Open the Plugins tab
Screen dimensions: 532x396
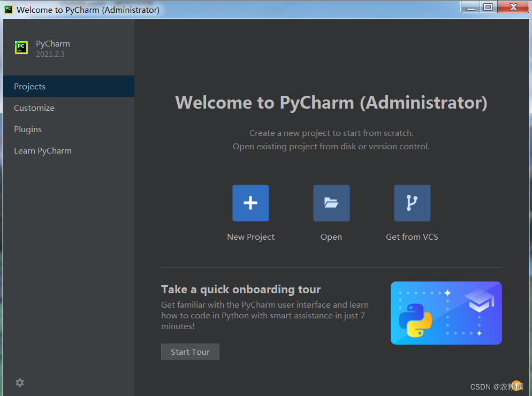(x=69, y=130)
